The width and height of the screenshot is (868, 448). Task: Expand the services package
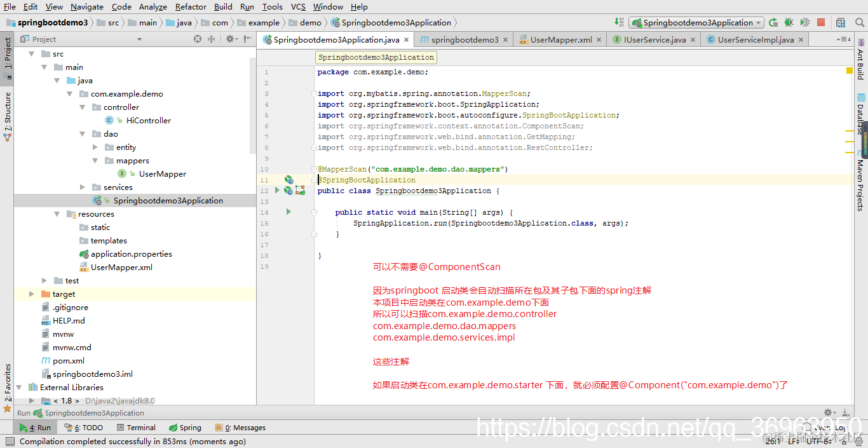83,187
